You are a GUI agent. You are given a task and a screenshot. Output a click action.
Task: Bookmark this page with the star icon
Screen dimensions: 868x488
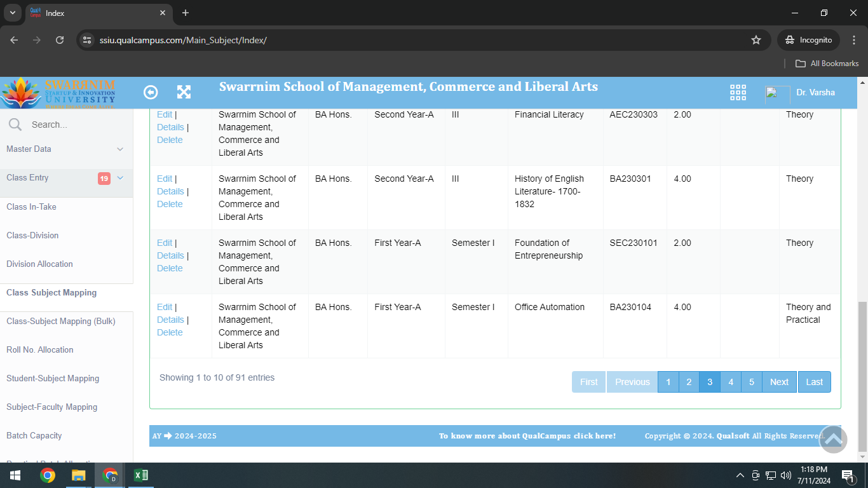click(x=756, y=40)
